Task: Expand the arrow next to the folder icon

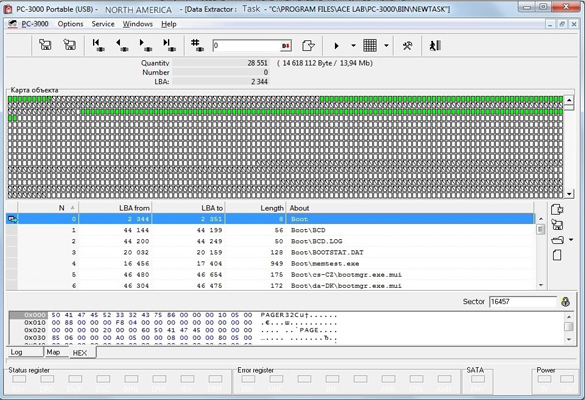Action: click(571, 240)
